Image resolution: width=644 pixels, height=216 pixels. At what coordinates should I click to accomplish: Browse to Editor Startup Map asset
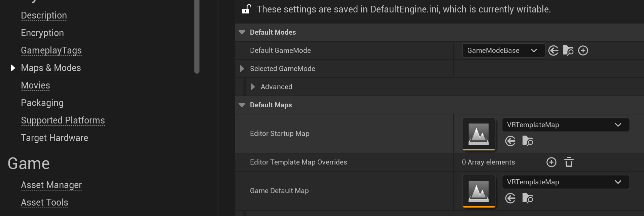tap(528, 141)
